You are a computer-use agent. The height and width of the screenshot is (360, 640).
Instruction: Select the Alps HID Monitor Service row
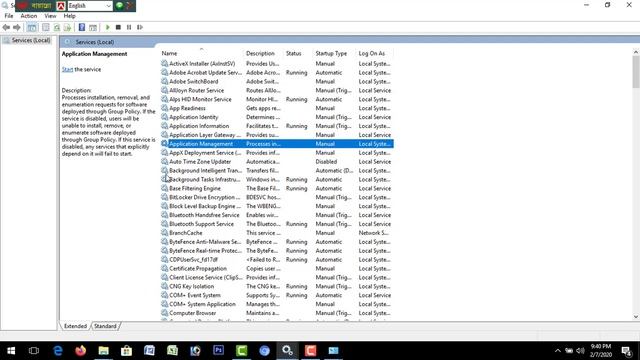(277, 100)
